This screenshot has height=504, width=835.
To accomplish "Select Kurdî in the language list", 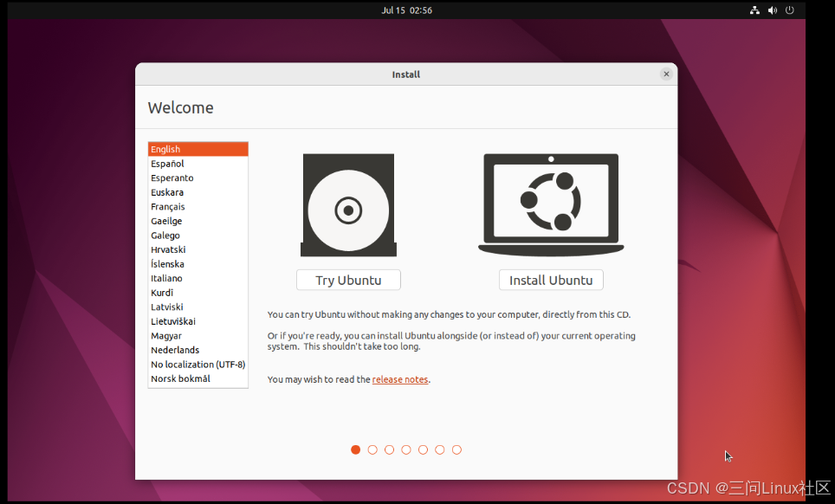I will pos(198,293).
